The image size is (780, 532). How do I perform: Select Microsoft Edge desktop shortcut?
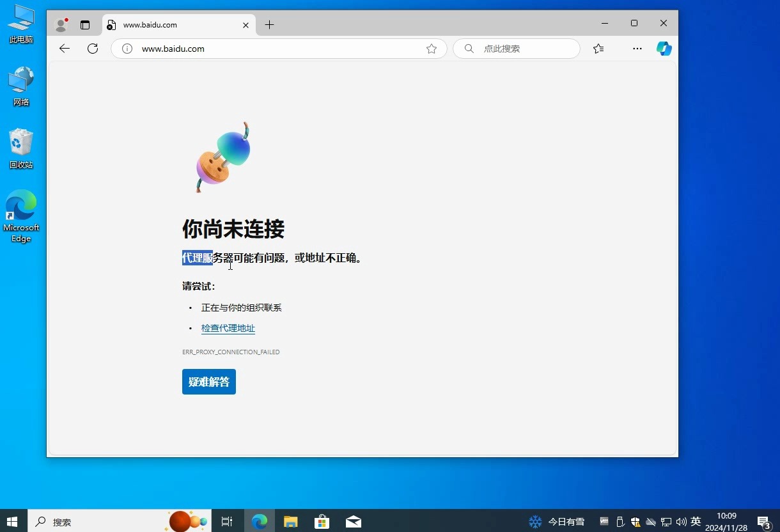coord(21,217)
